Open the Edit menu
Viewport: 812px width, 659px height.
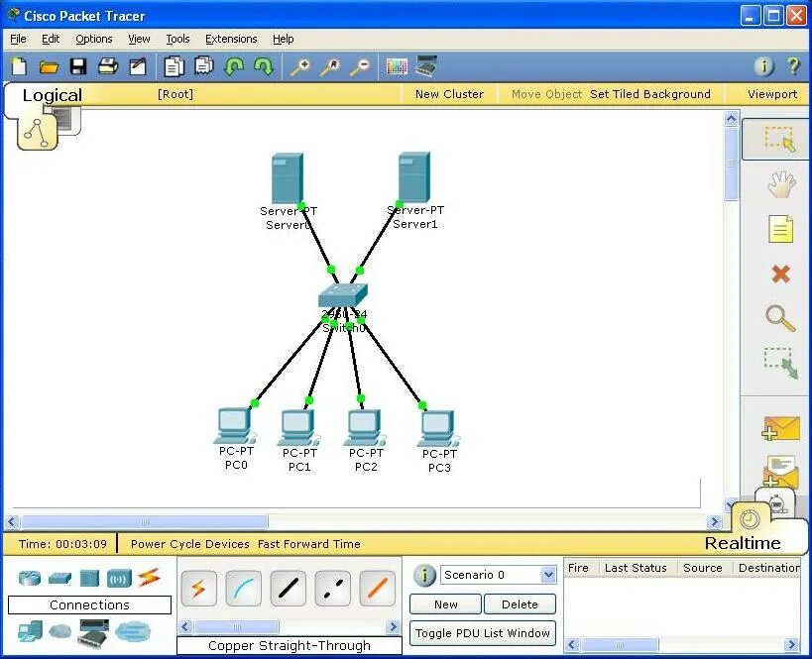[51, 39]
